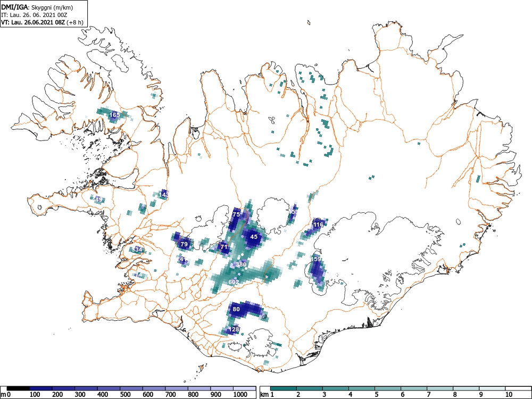Click the '700' tick label on the meter scale

point(171,394)
